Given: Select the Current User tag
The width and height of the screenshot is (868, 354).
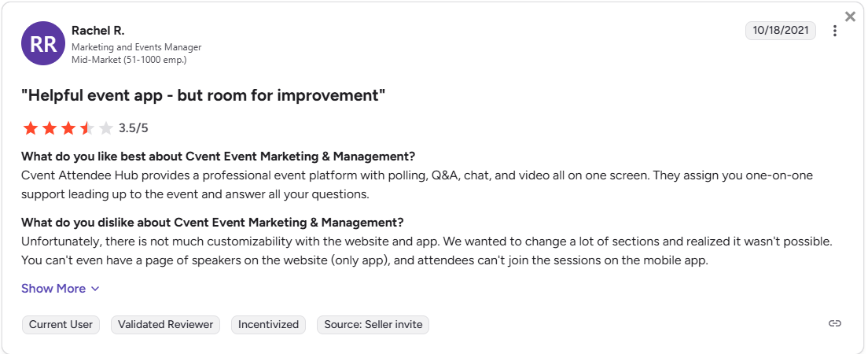Looking at the screenshot, I should (x=61, y=324).
